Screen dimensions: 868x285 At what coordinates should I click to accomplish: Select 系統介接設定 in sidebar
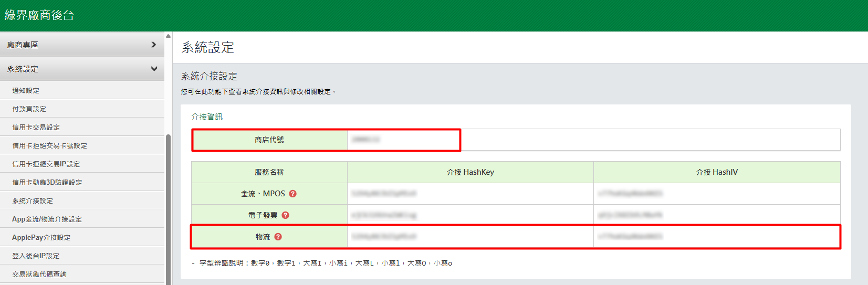(x=33, y=201)
